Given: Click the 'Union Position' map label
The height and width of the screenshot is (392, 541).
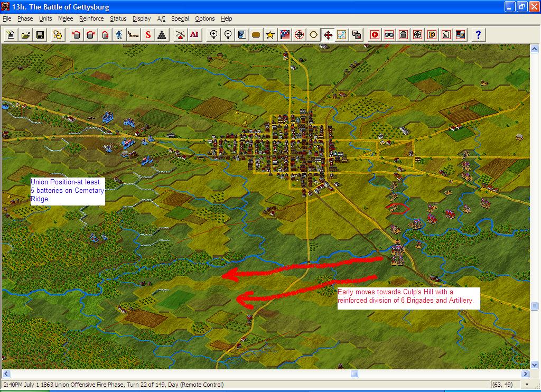Looking at the screenshot, I should [x=68, y=191].
